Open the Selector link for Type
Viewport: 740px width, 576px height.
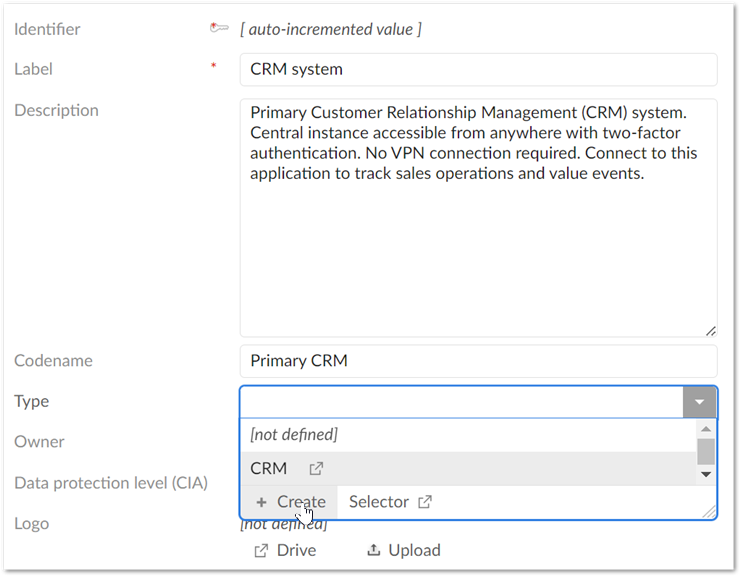(379, 502)
